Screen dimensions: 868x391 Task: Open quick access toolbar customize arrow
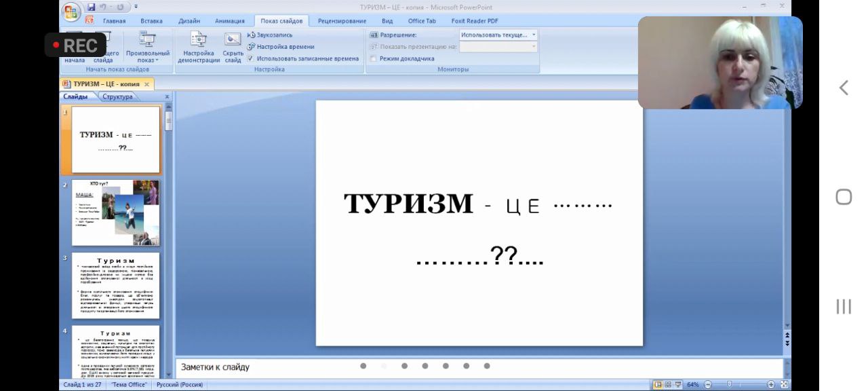tap(136, 7)
